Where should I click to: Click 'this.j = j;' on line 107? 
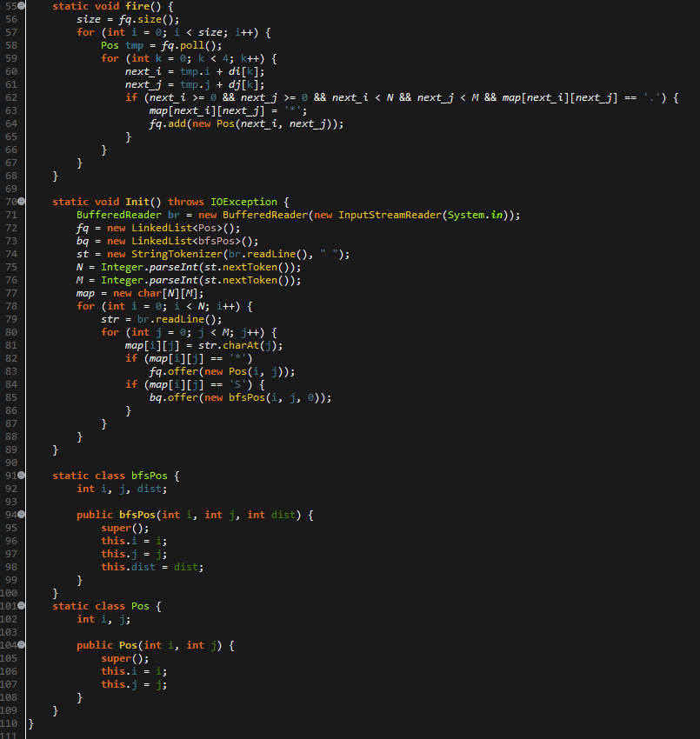(x=134, y=684)
